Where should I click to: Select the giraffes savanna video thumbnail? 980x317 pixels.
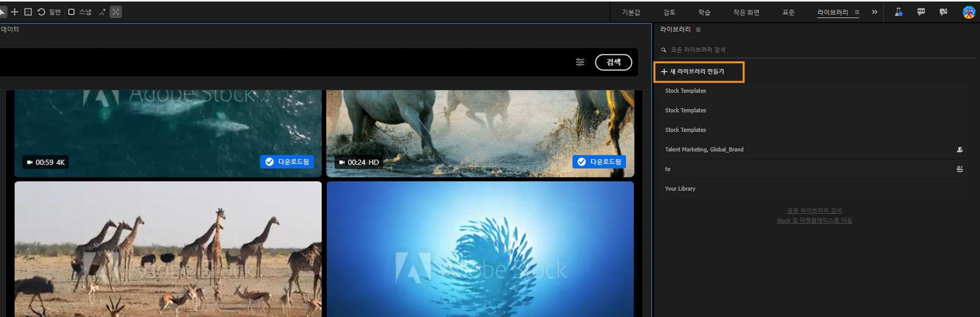pyautogui.click(x=168, y=249)
